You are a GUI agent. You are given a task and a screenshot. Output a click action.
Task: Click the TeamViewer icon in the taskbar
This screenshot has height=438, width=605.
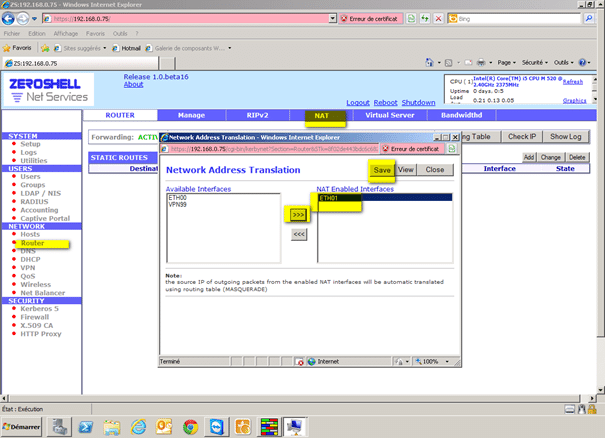216,427
